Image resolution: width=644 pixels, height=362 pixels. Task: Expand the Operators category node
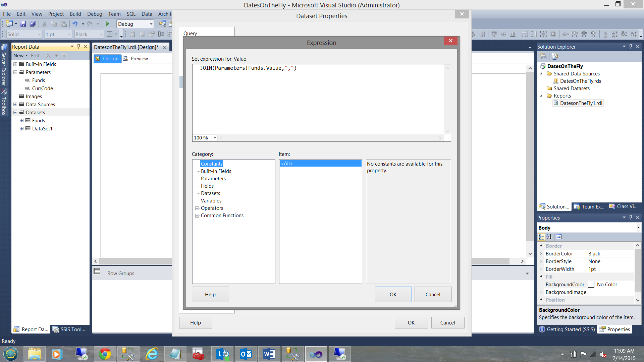[197, 208]
